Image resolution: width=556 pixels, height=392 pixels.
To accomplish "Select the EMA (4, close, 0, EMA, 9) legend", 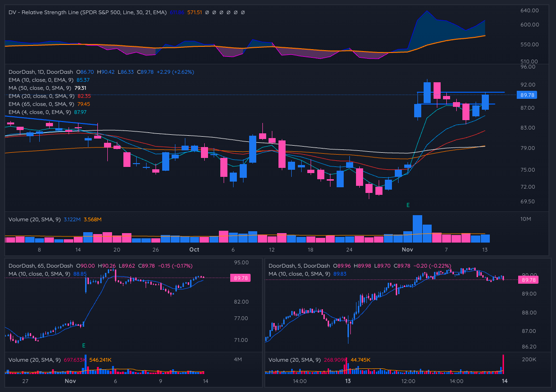I will tap(40, 112).
